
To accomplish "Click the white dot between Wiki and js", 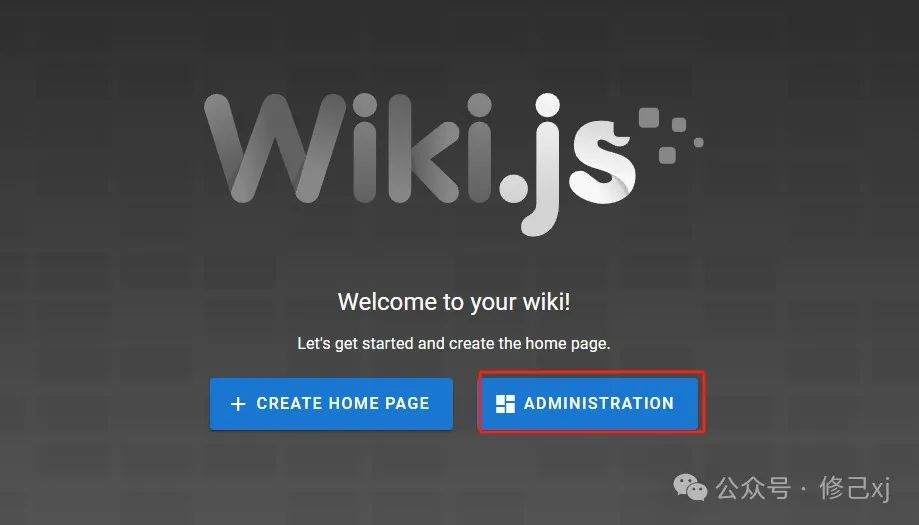I will (513, 188).
